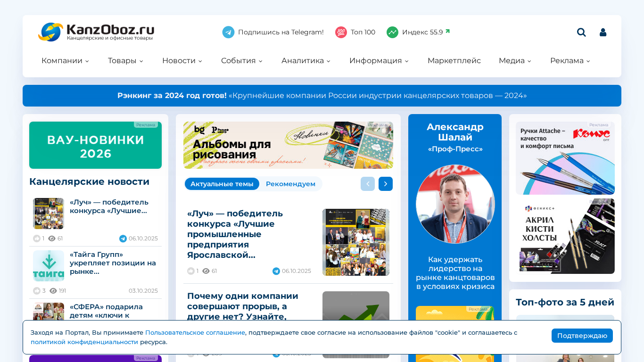Viewport: 644px width, 362px height.
Task: Open the Telegram subscription icon in header
Action: (x=228, y=32)
